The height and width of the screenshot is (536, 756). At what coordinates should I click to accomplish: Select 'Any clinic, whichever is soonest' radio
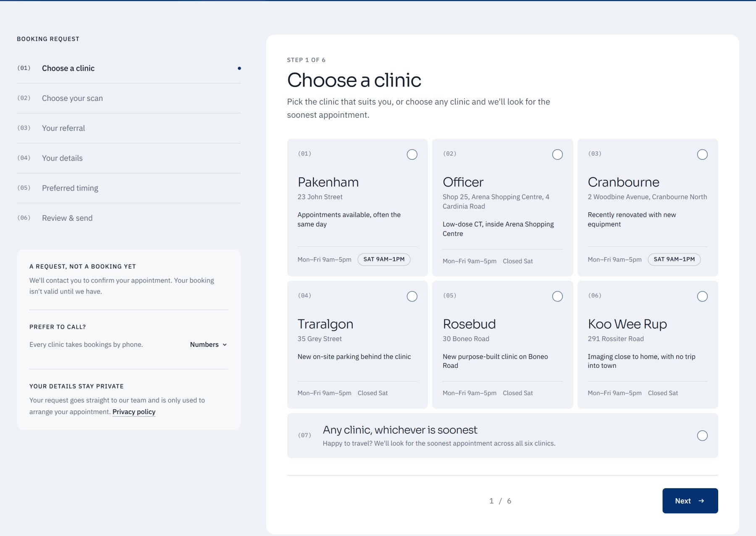(x=702, y=436)
